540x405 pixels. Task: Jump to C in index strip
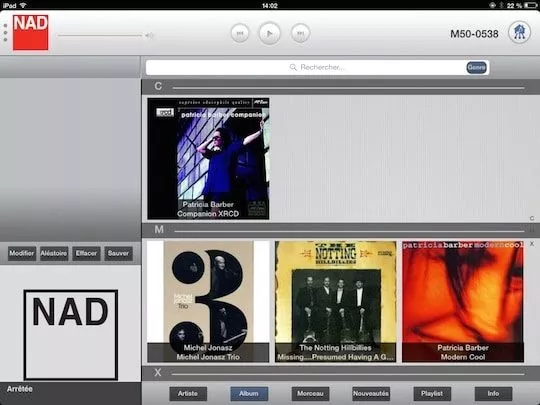(x=532, y=218)
